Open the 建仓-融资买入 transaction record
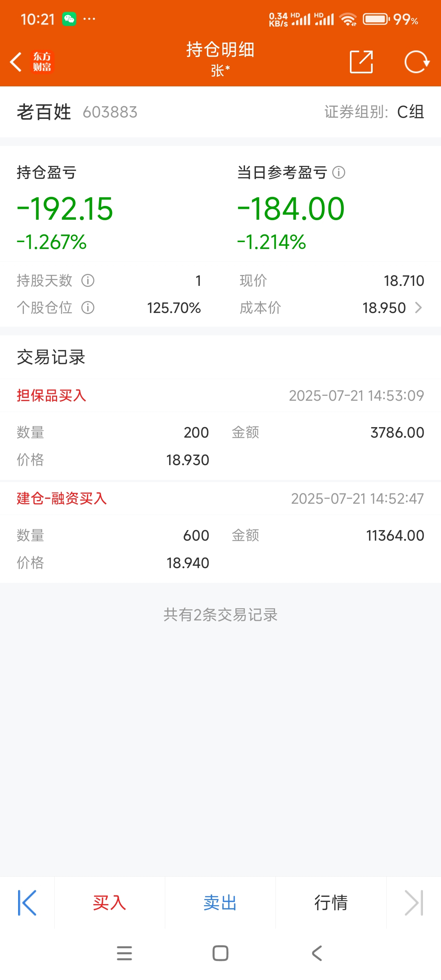 (x=220, y=533)
